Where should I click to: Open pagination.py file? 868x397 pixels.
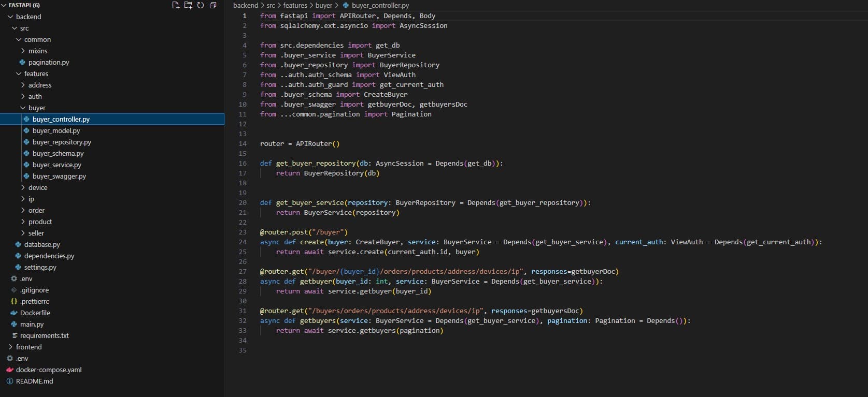click(49, 62)
